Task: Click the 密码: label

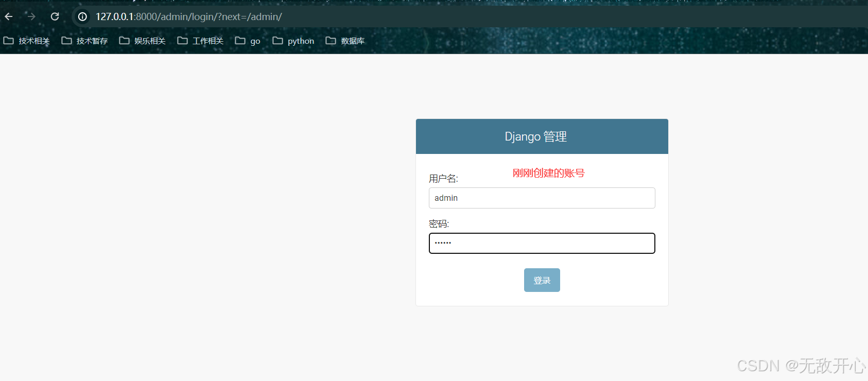Action: click(439, 224)
